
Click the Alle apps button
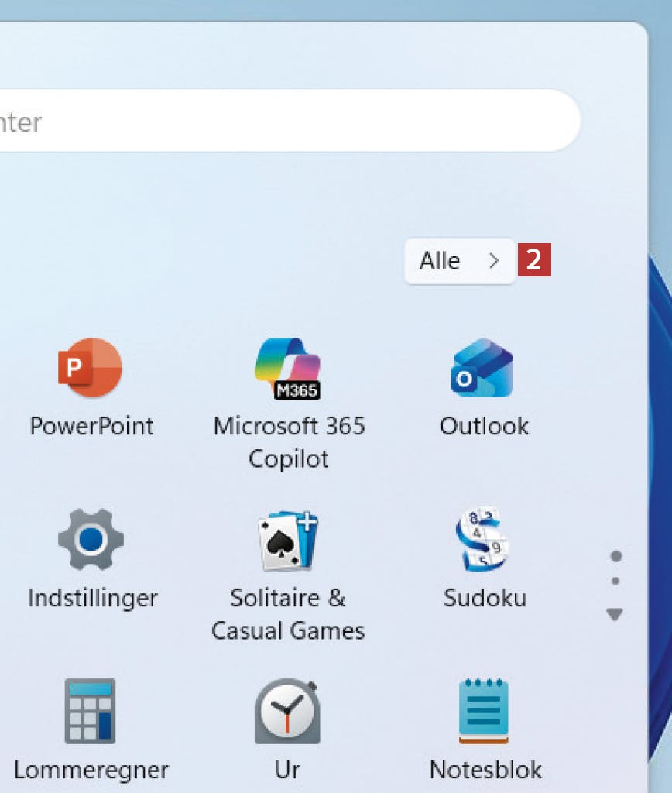point(460,261)
